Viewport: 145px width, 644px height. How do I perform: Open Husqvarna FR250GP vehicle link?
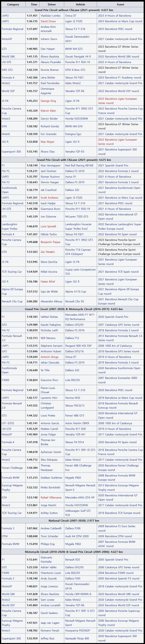pos(78,631)
